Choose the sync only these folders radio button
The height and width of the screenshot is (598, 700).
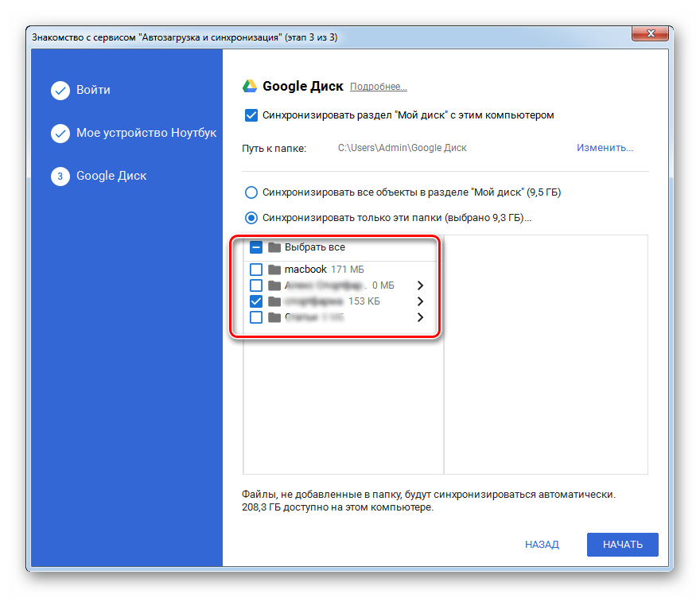pyautogui.click(x=251, y=217)
